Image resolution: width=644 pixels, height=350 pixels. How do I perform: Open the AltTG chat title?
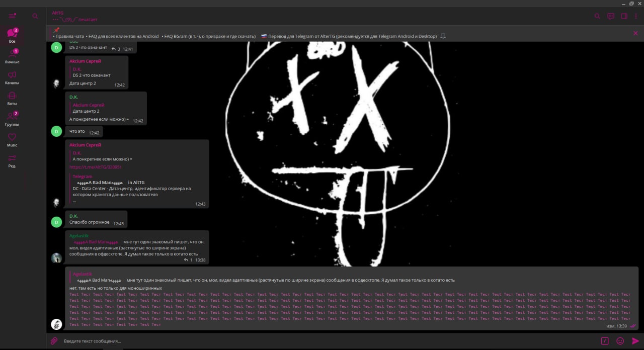(x=58, y=13)
